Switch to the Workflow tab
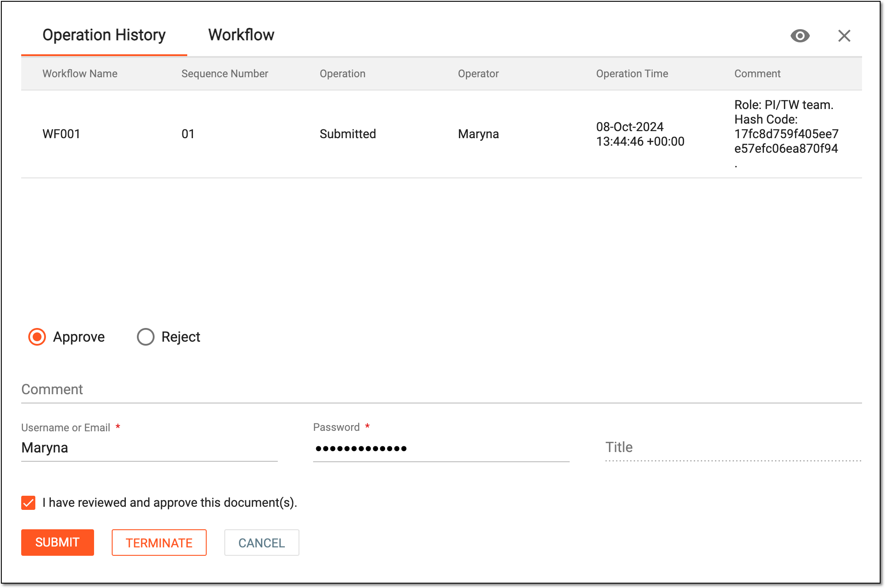The image size is (885, 588). (241, 35)
